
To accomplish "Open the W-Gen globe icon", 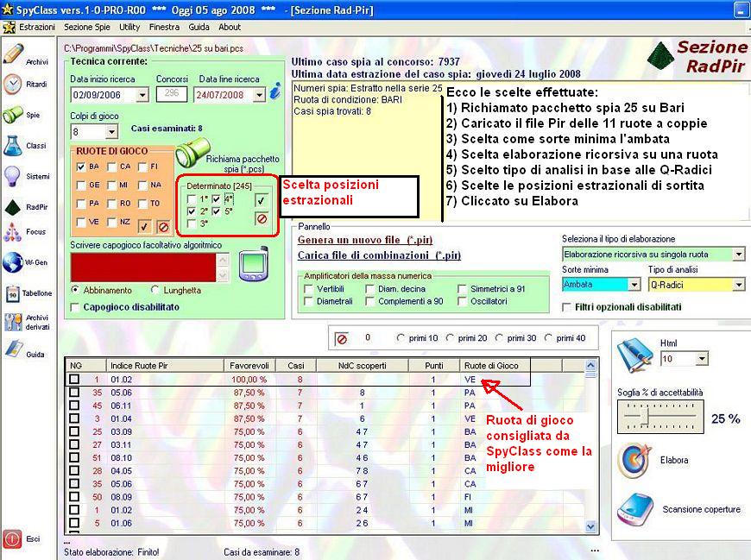I will point(12,262).
